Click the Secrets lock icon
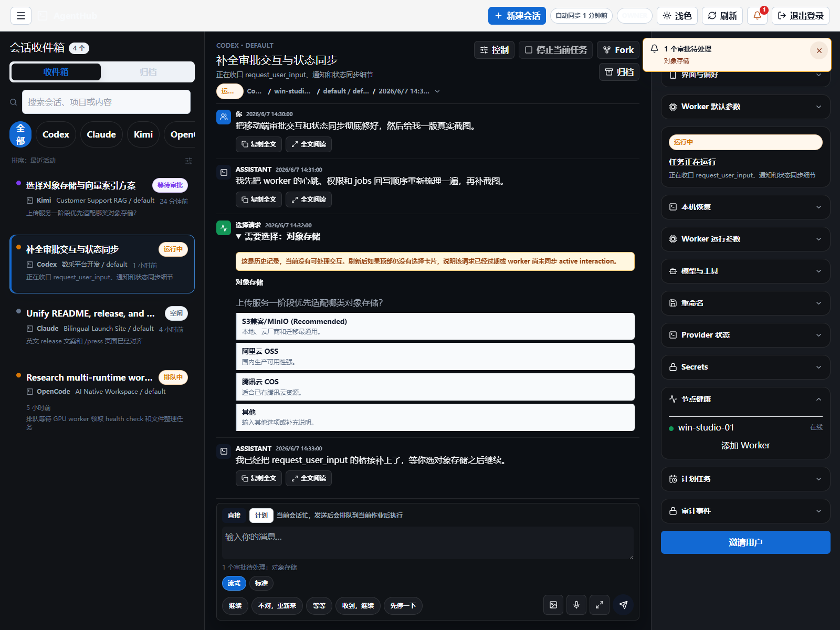840x630 pixels. 673,367
